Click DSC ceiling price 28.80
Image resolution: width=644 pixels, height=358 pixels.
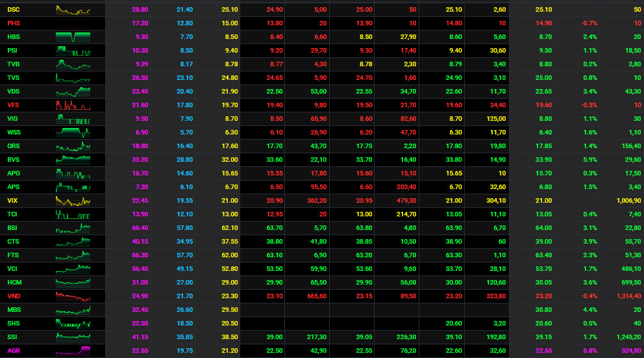click(x=140, y=10)
